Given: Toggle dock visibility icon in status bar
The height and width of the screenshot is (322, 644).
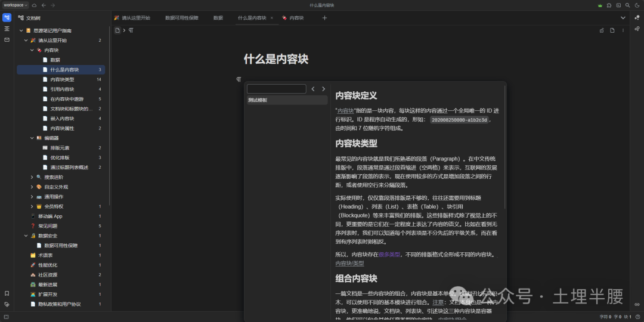Looking at the screenshot, I should (x=7, y=317).
